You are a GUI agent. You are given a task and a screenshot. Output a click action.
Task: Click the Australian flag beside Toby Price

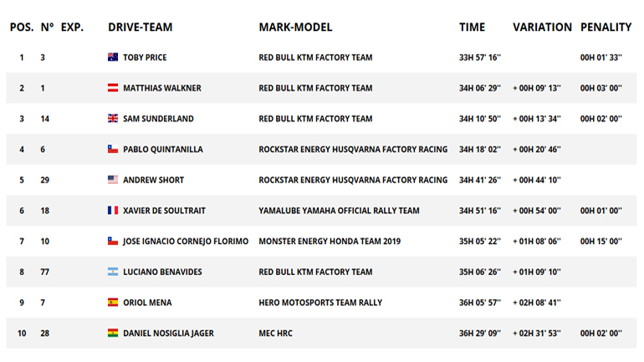[113, 58]
